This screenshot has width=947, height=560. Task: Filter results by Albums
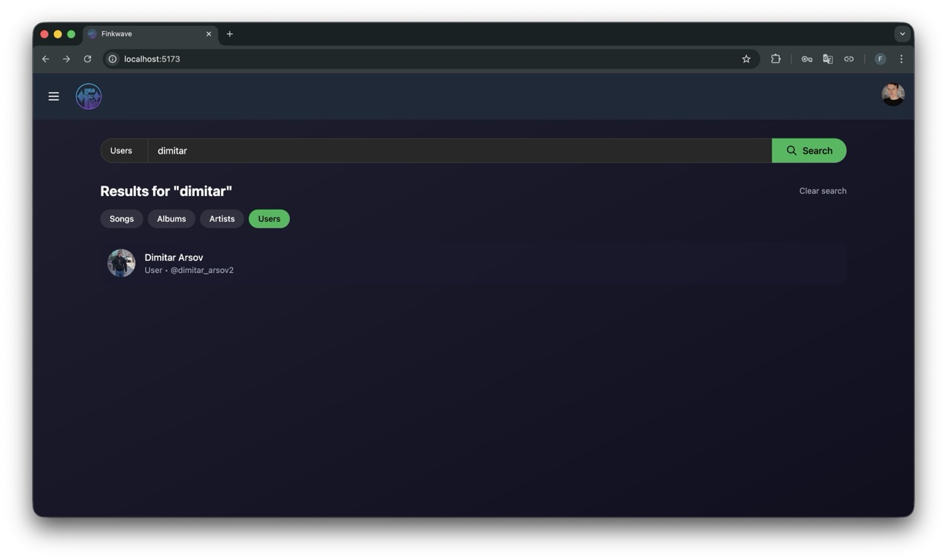[x=171, y=219]
